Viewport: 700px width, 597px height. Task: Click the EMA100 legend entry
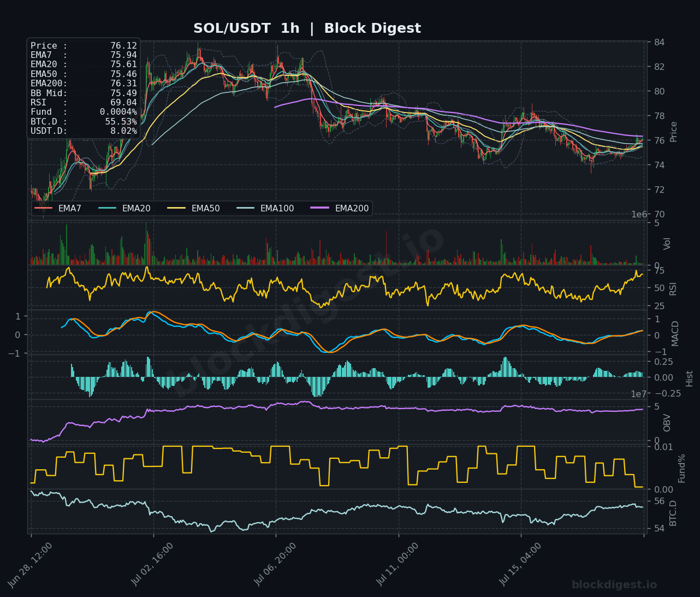pyautogui.click(x=265, y=208)
